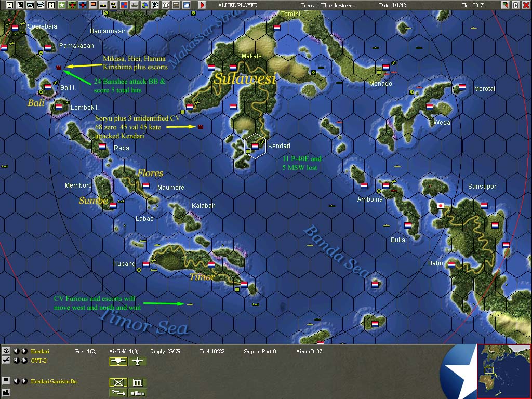Click the 'Aircraft: 37' value

(309, 351)
